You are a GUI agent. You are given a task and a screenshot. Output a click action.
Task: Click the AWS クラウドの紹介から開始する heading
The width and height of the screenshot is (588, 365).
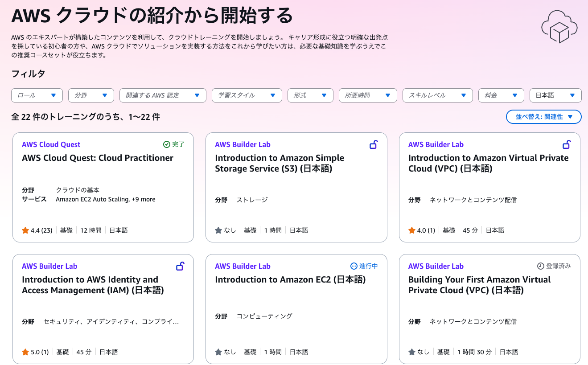pyautogui.click(x=152, y=16)
